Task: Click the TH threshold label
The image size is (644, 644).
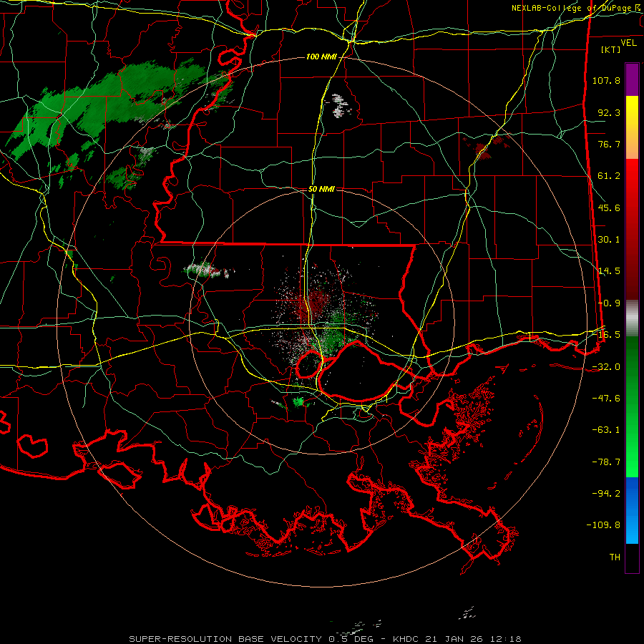Action: (x=615, y=557)
